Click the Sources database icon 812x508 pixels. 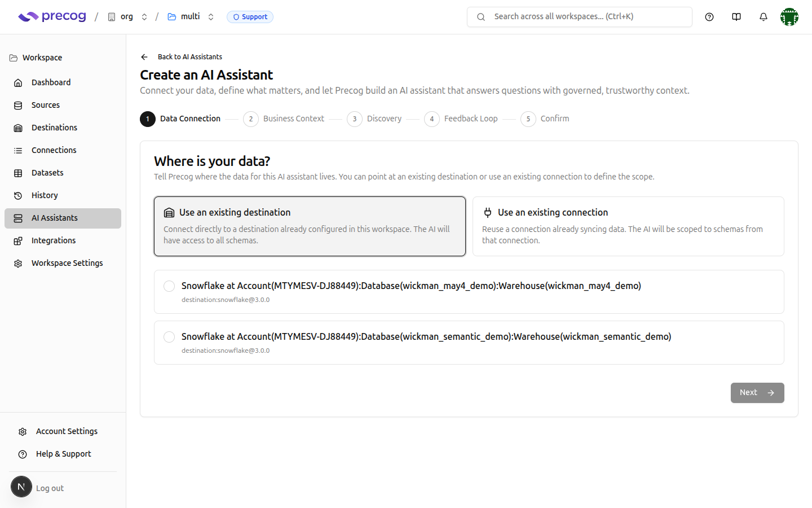pyautogui.click(x=18, y=105)
